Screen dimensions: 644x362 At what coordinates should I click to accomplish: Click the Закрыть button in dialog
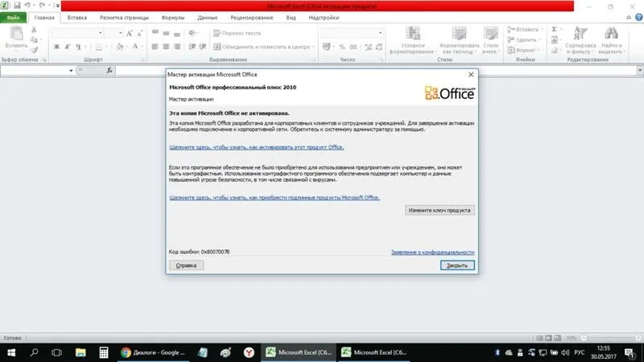point(457,265)
